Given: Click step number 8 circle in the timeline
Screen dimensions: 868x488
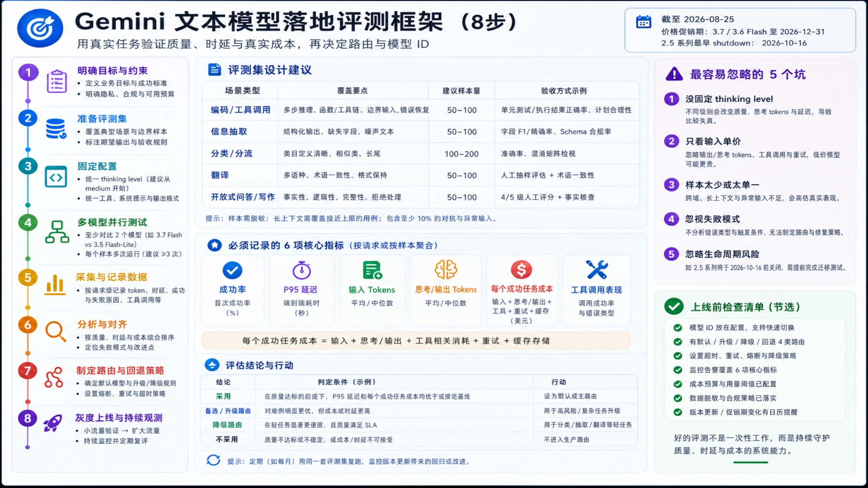Looking at the screenshot, I should 28,418.
